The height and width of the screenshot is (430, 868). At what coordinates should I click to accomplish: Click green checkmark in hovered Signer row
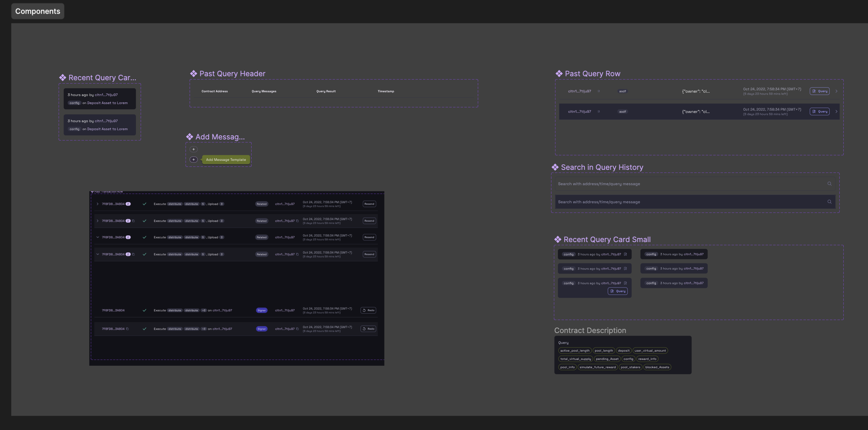144,329
